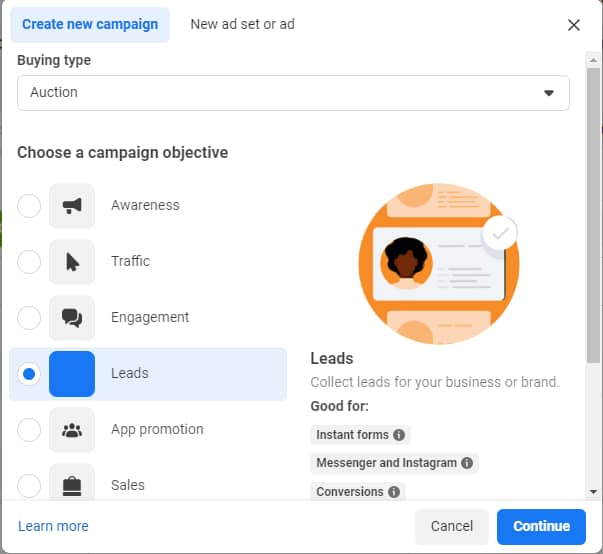Click the 'Choose a campaign objective' heading
The image size is (603, 554).
coord(123,153)
